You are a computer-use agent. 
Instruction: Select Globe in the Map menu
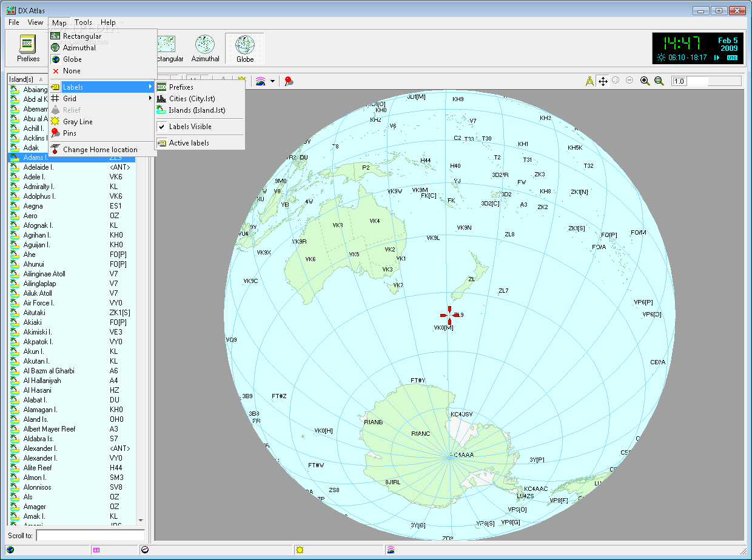click(102, 59)
